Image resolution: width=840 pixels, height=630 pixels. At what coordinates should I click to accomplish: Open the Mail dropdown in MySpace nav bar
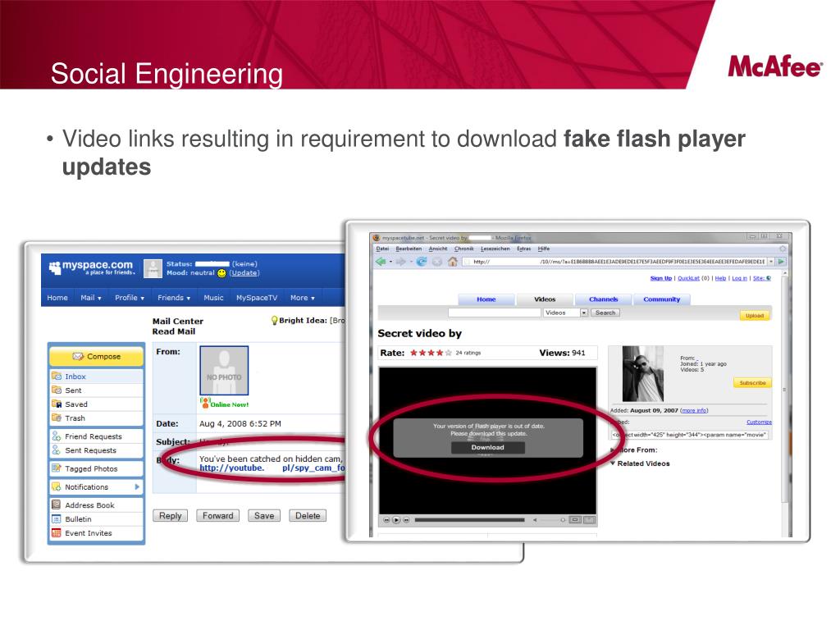90,298
